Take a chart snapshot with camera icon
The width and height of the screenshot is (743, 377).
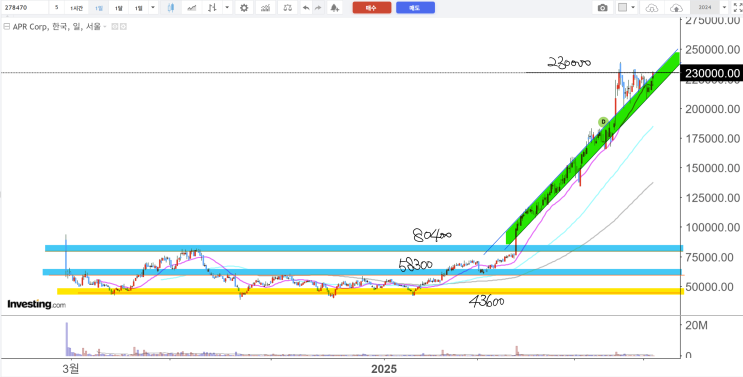click(603, 8)
